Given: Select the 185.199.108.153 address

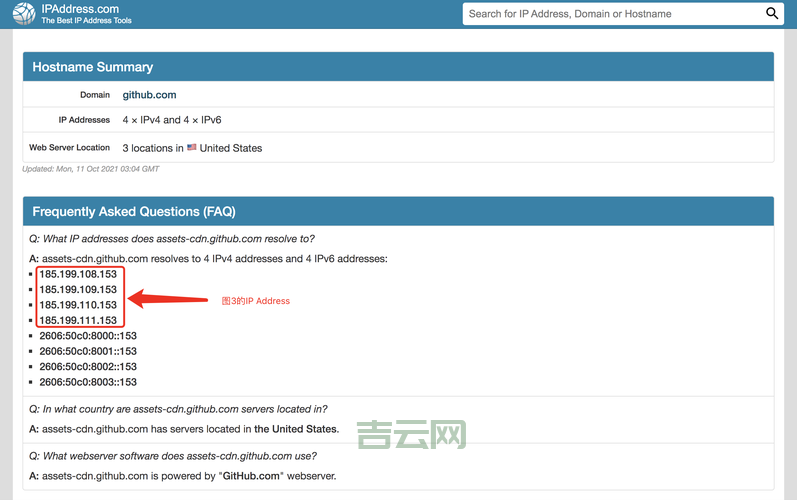Looking at the screenshot, I should tap(78, 274).
